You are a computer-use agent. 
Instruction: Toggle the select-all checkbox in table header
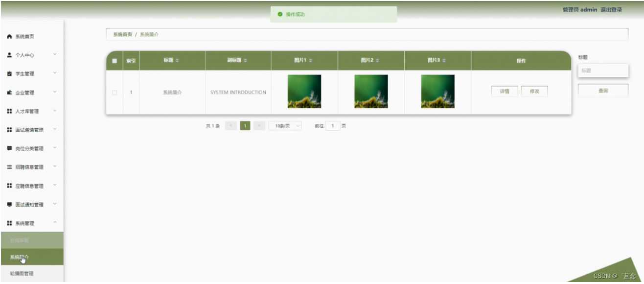[115, 61]
